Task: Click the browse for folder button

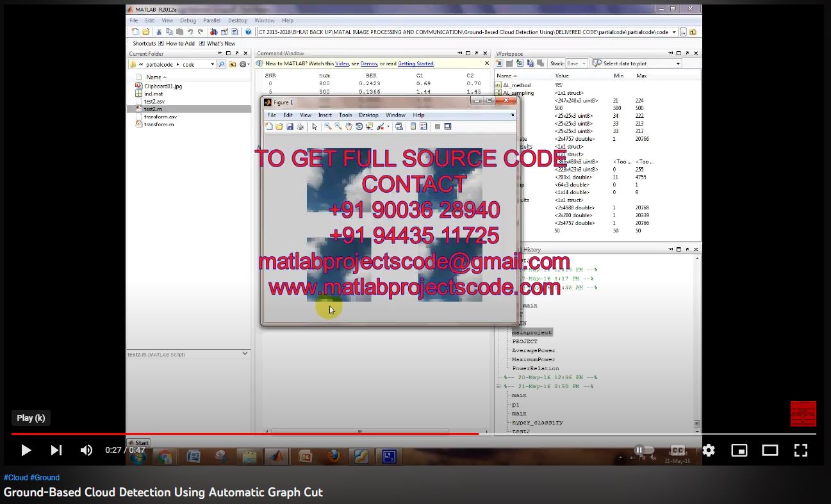Action: 684,32
